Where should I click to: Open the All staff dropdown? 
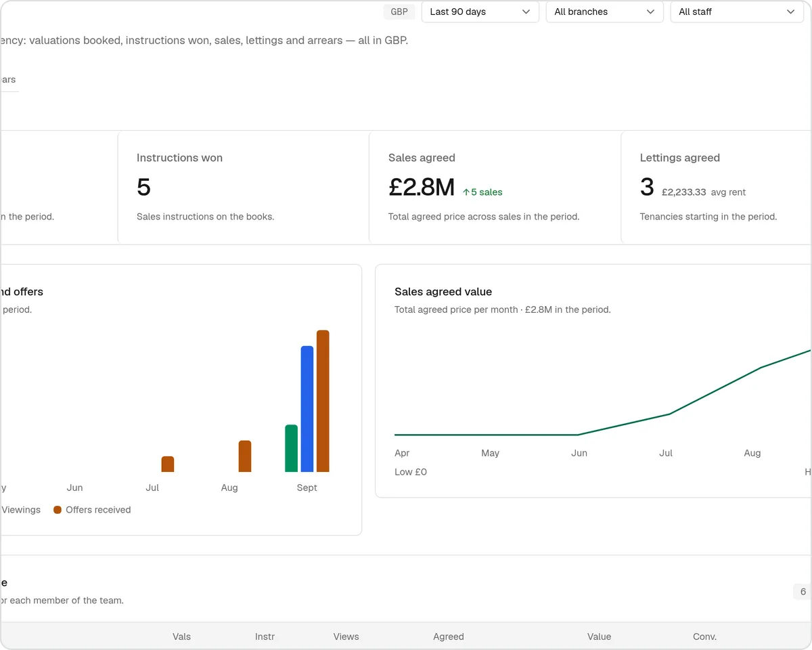click(736, 12)
